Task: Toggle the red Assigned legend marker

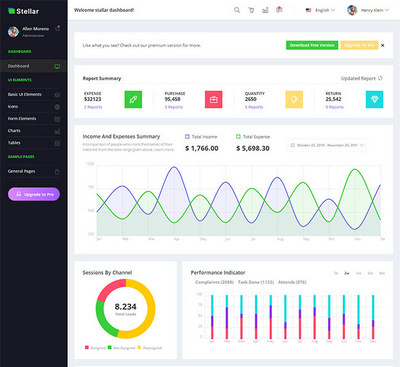Action: pyautogui.click(x=87, y=347)
